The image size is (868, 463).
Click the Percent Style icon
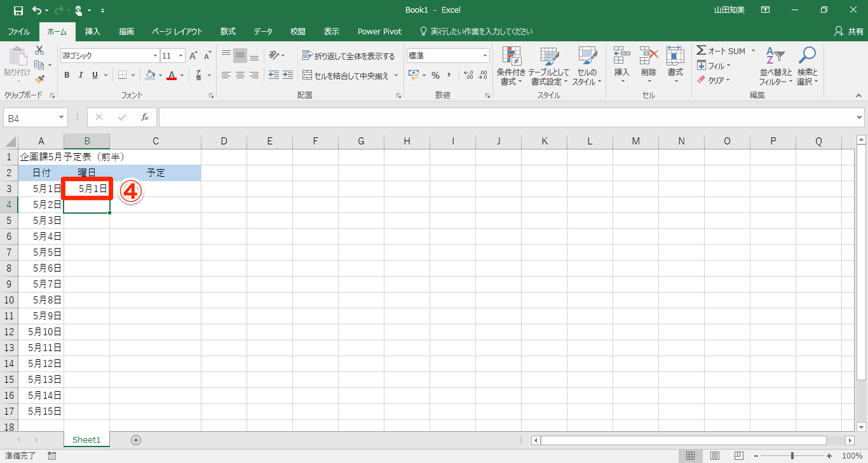pyautogui.click(x=435, y=75)
